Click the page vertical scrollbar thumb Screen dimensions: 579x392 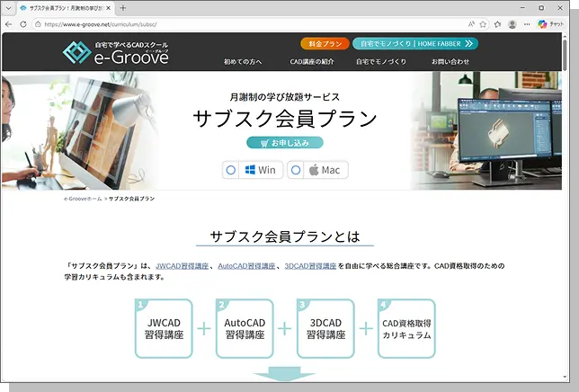point(565,54)
